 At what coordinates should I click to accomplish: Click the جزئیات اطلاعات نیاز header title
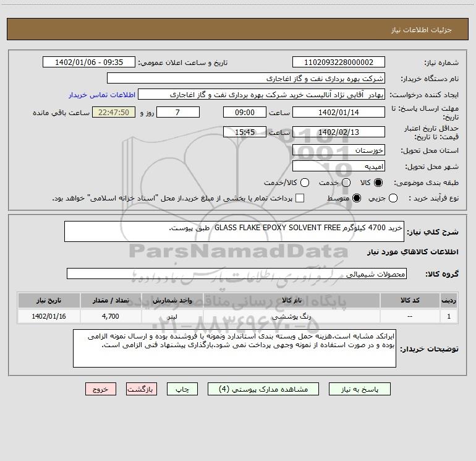pyautogui.click(x=421, y=30)
